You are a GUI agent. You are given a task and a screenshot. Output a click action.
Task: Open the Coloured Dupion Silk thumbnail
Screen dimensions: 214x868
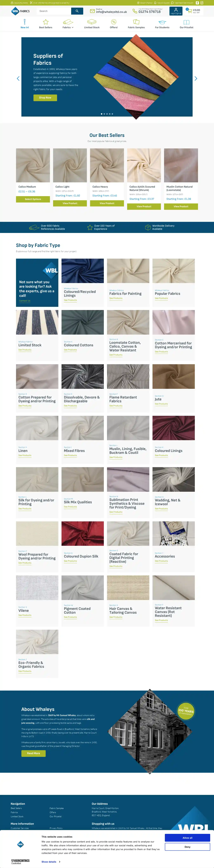(x=83, y=533)
